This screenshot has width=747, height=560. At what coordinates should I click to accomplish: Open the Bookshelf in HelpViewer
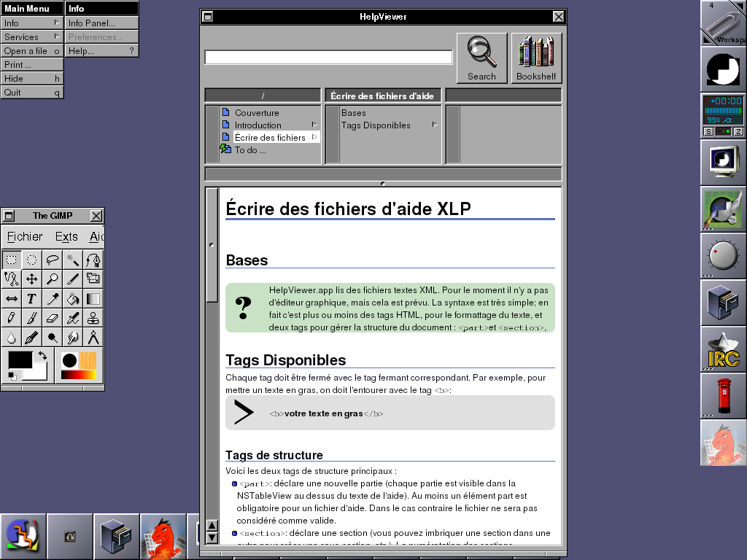536,58
